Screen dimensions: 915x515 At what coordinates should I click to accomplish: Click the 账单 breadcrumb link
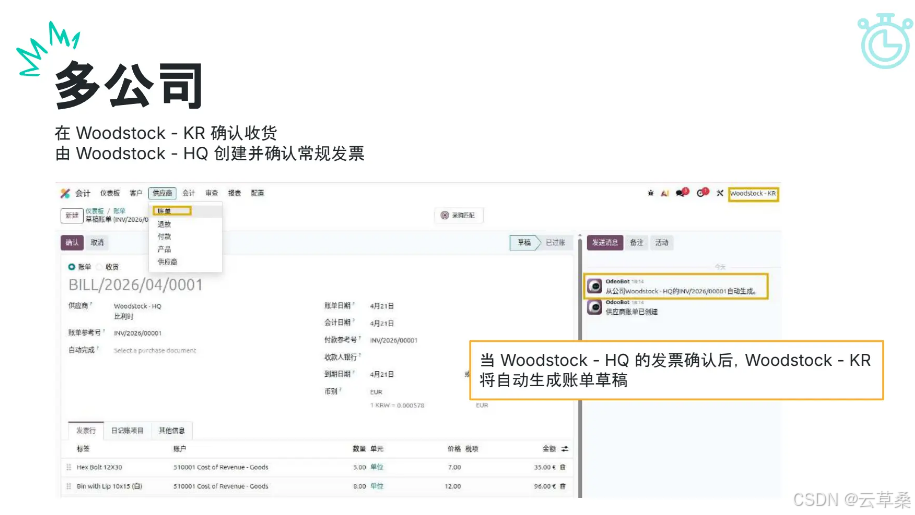(119, 211)
